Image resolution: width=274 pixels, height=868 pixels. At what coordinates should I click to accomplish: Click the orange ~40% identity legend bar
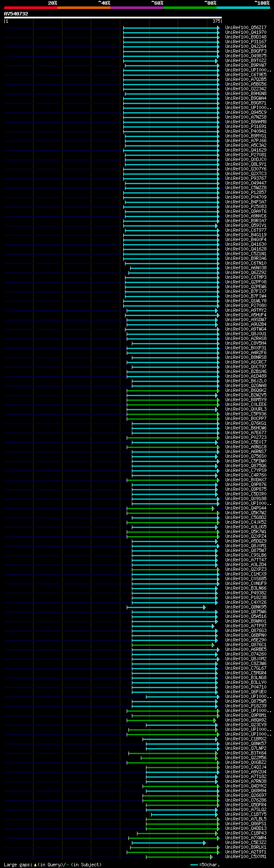[84, 7]
